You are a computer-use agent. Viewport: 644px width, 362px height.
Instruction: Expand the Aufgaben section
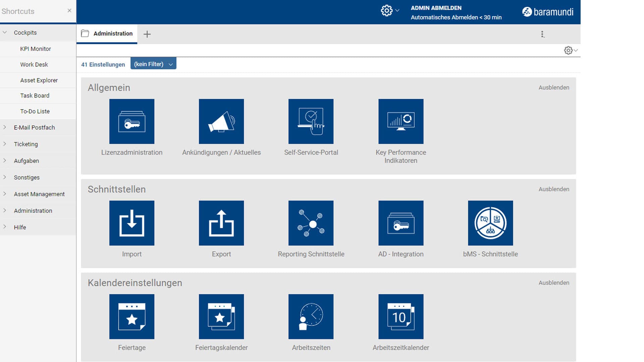[5, 161]
